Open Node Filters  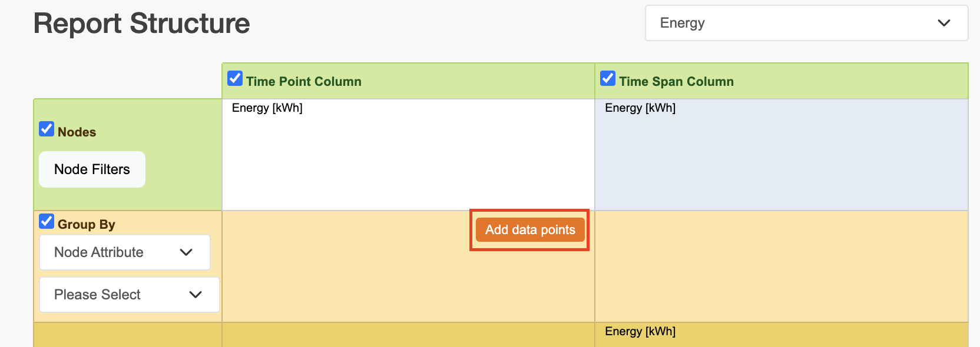coord(92,169)
